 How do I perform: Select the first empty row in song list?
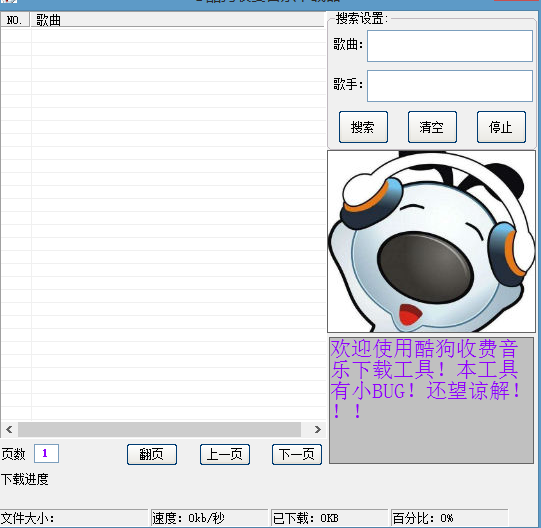tap(163, 36)
